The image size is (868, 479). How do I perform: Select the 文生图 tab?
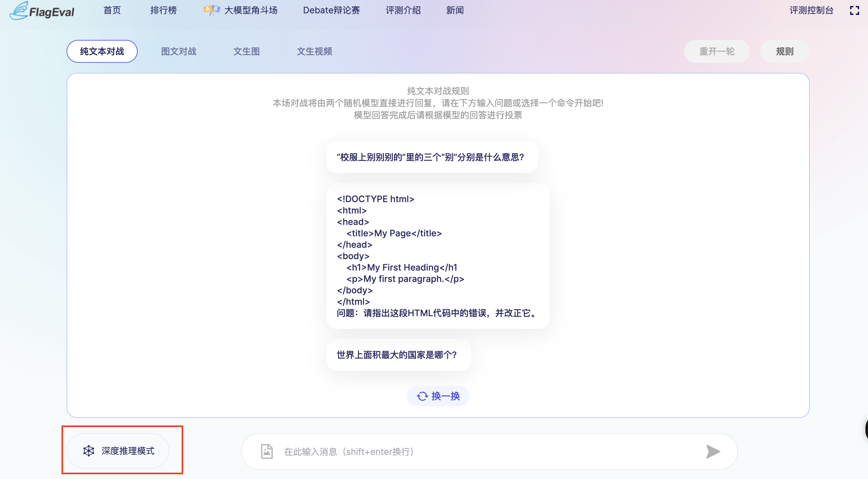pyautogui.click(x=247, y=51)
